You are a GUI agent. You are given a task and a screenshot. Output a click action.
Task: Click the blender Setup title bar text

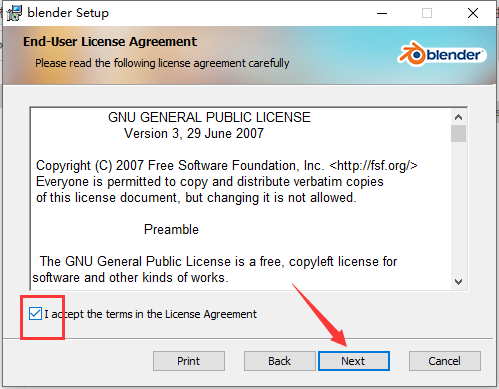(68, 13)
